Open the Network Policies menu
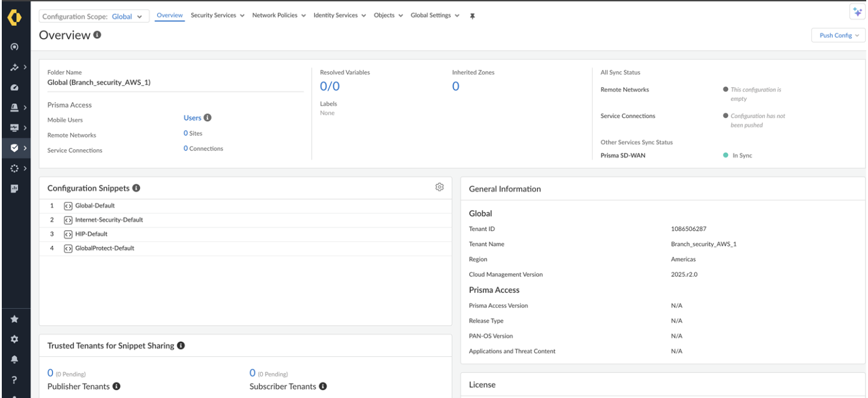 click(x=278, y=16)
